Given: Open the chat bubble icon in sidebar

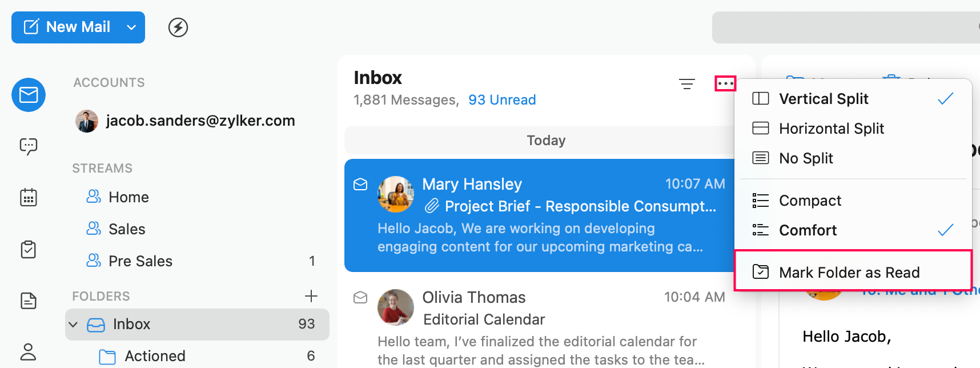Looking at the screenshot, I should (29, 146).
